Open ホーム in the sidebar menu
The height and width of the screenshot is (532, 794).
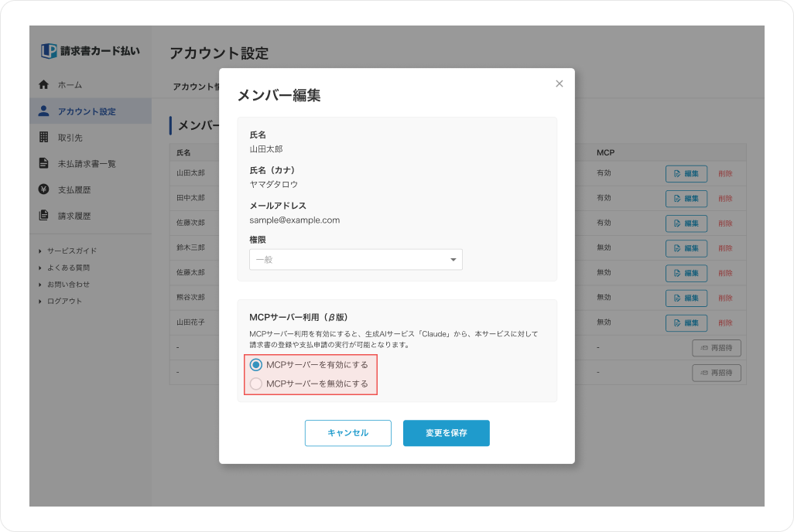[91, 84]
